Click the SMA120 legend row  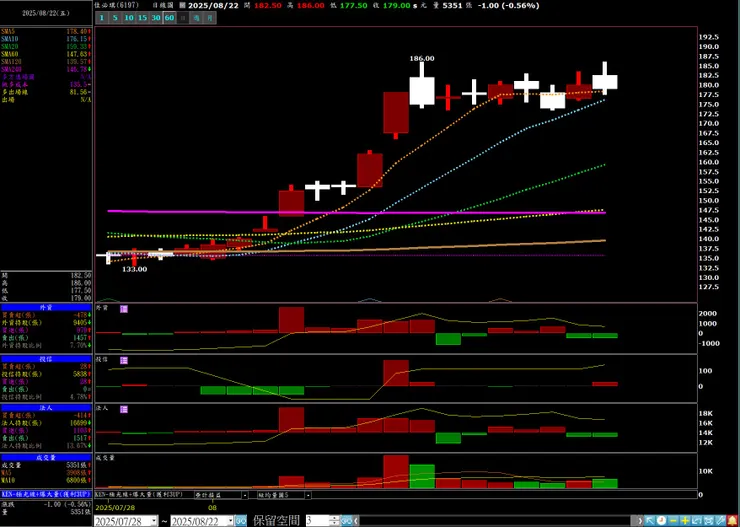[x=46, y=61]
